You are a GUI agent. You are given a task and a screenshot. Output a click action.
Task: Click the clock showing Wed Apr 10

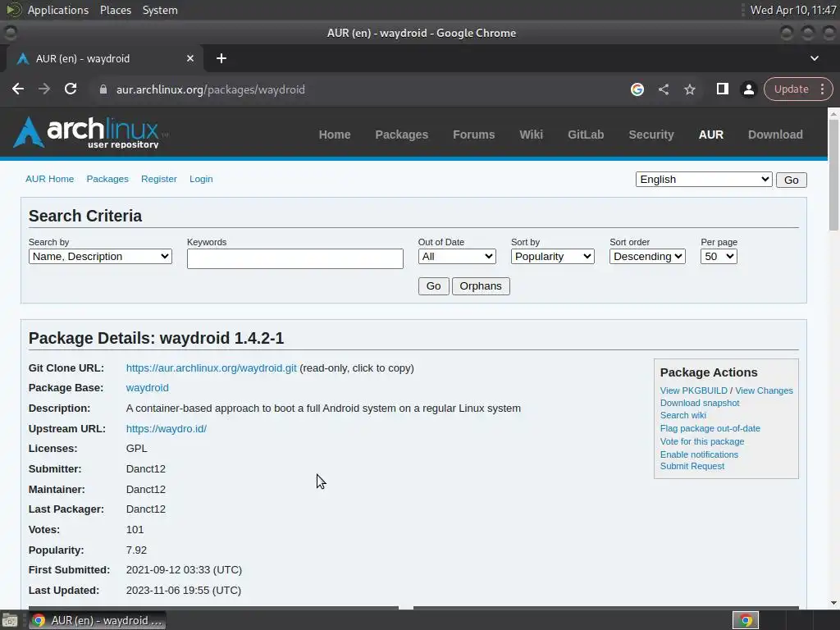[793, 10]
